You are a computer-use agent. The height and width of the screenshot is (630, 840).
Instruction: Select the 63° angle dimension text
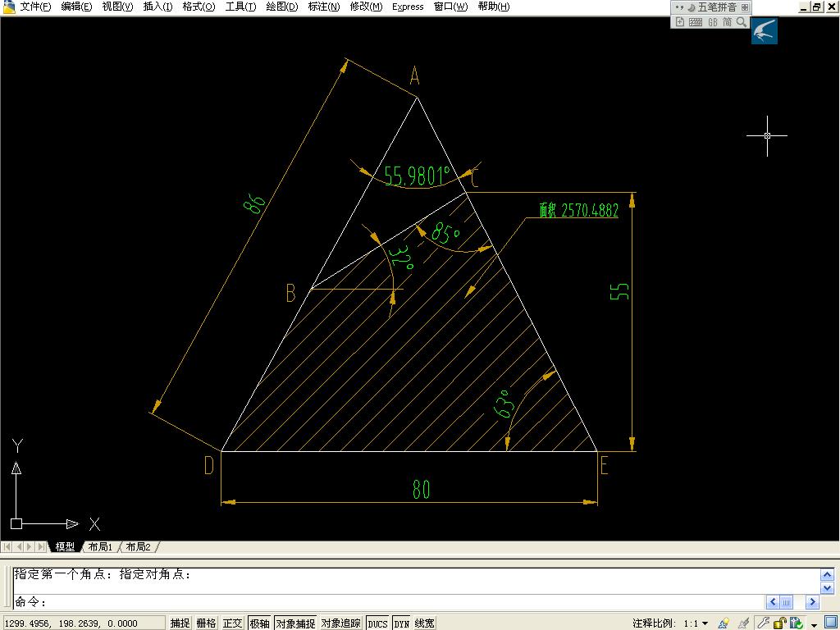click(503, 404)
